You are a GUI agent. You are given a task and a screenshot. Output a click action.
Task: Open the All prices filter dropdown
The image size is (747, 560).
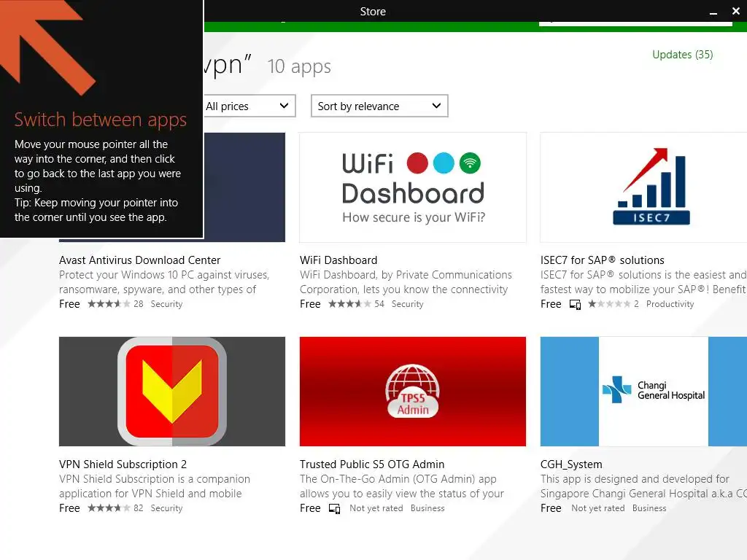(249, 106)
